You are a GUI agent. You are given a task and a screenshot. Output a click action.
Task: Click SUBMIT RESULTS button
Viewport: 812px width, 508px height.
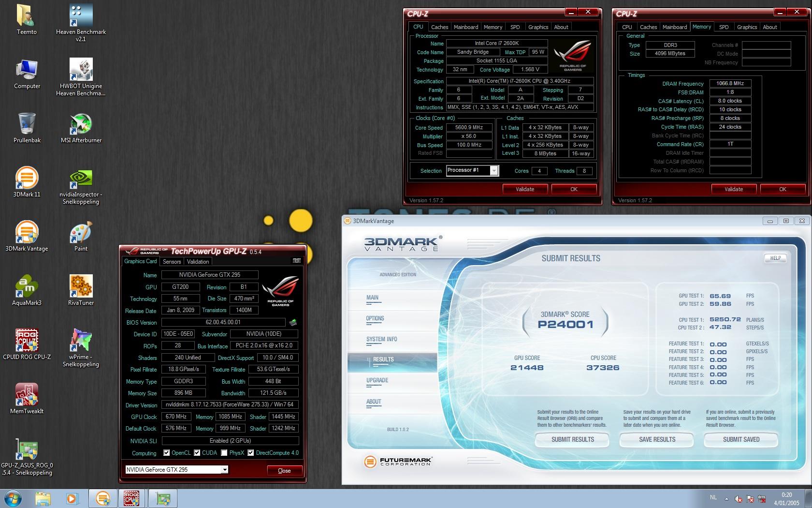tap(573, 439)
